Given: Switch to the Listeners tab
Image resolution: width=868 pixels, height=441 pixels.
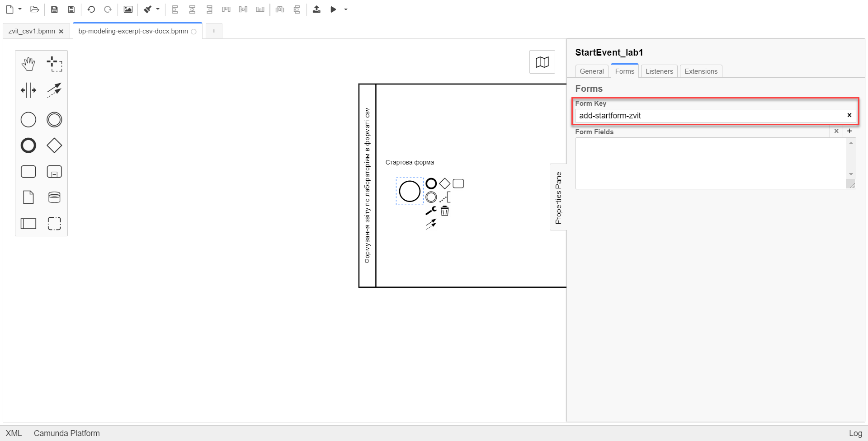Looking at the screenshot, I should [659, 71].
